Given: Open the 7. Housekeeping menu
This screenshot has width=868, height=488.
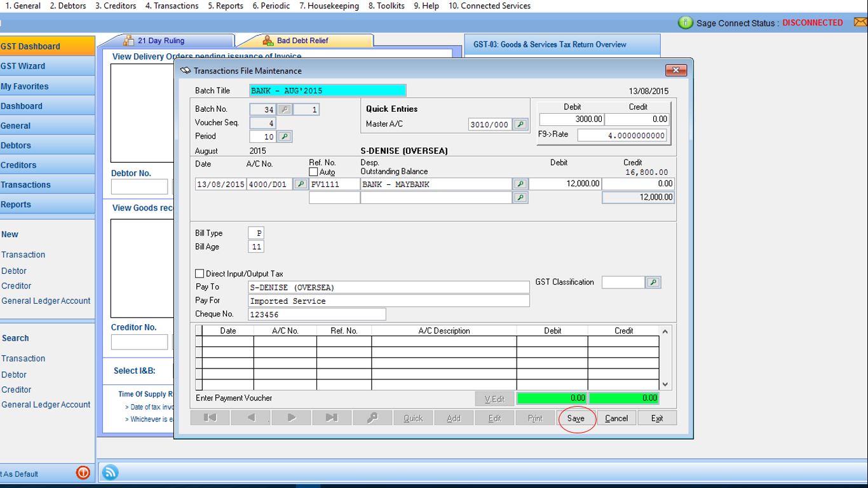Looking at the screenshot, I should 329,6.
